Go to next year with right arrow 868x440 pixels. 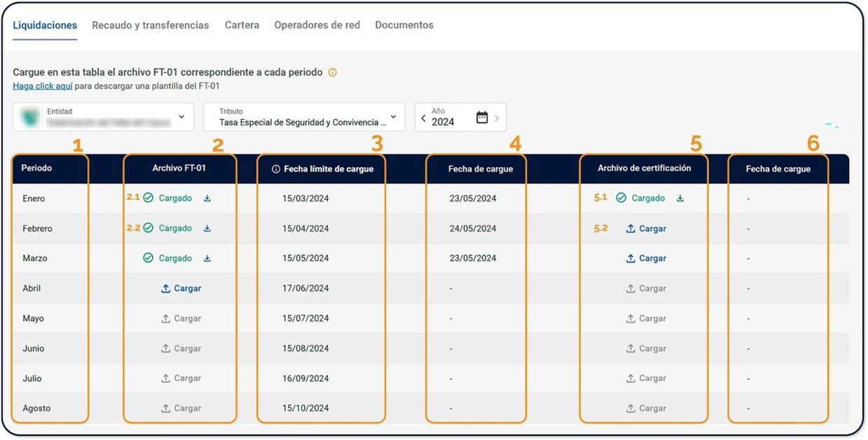(497, 118)
